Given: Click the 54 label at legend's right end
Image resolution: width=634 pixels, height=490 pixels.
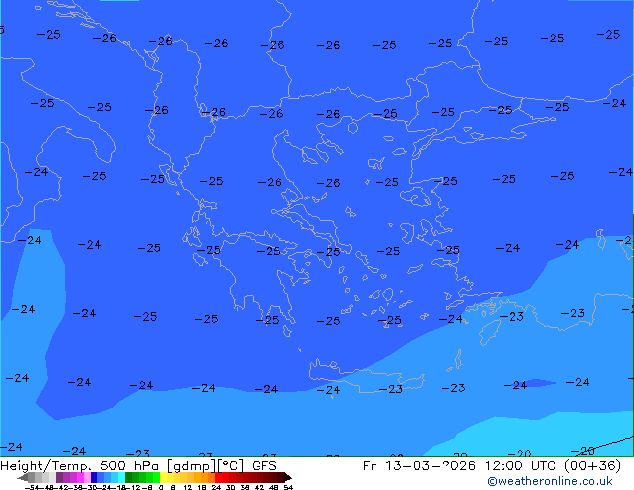Looking at the screenshot, I should point(288,487).
